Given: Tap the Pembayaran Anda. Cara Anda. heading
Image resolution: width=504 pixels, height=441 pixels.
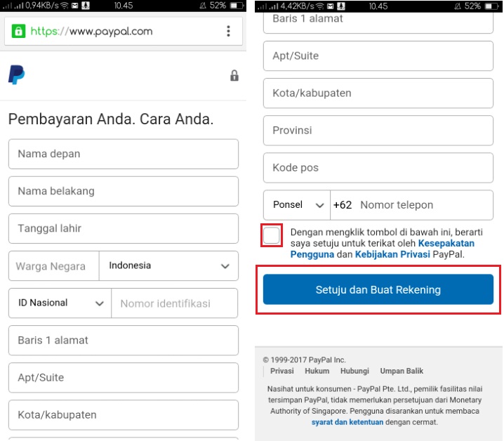Looking at the screenshot, I should point(111,119).
